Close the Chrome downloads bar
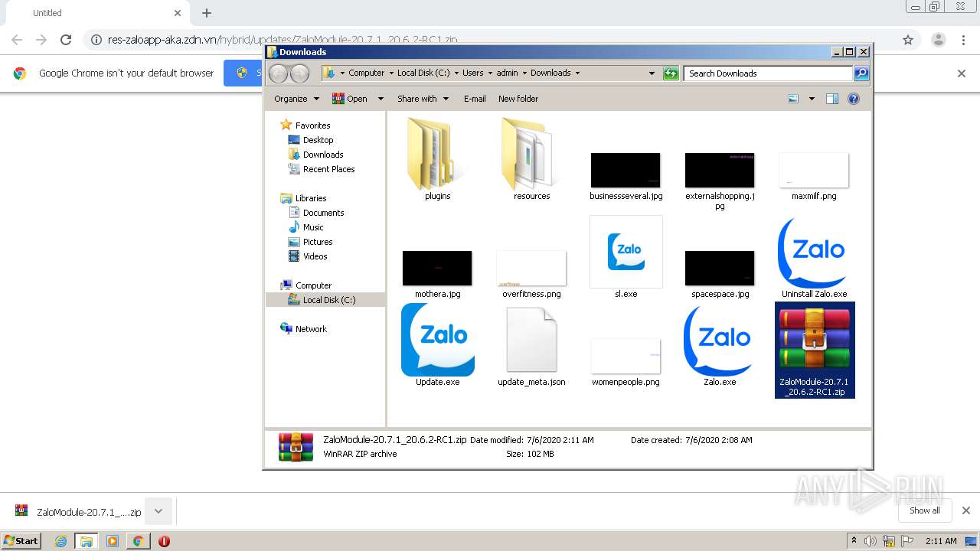This screenshot has width=980, height=551. tap(966, 510)
